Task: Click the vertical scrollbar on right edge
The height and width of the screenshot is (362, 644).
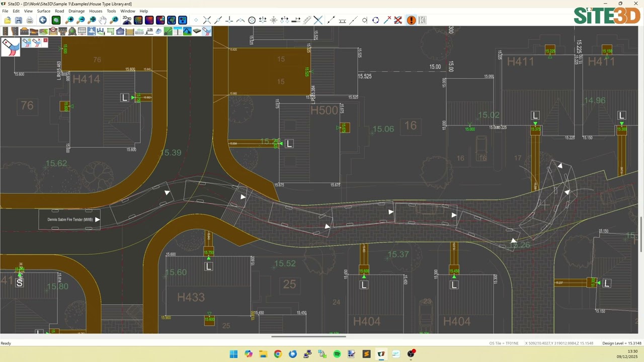Action: point(641,234)
